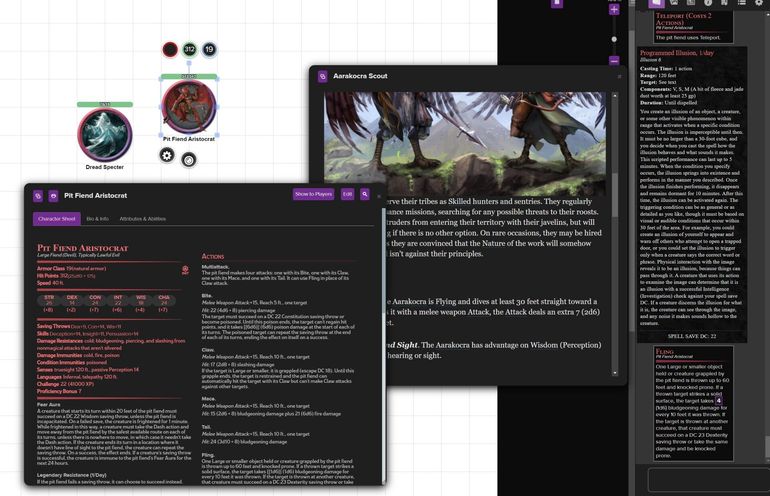Open the Art Library tab in the sidebar
Viewport: 770px width, 496px height.
pos(674,2)
